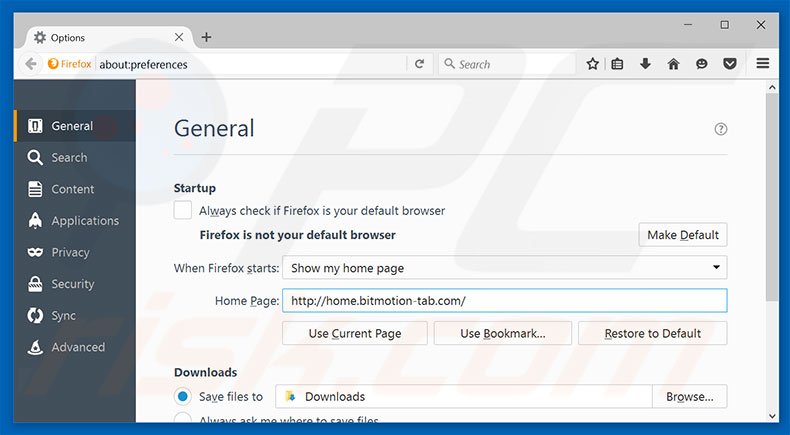
Task: Close the Options tab
Action: tap(179, 37)
